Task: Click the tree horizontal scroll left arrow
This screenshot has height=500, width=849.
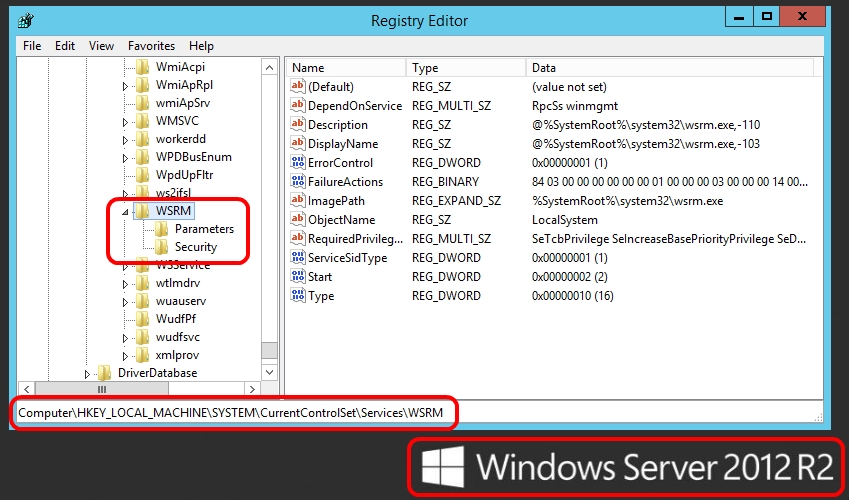Action: [27, 389]
